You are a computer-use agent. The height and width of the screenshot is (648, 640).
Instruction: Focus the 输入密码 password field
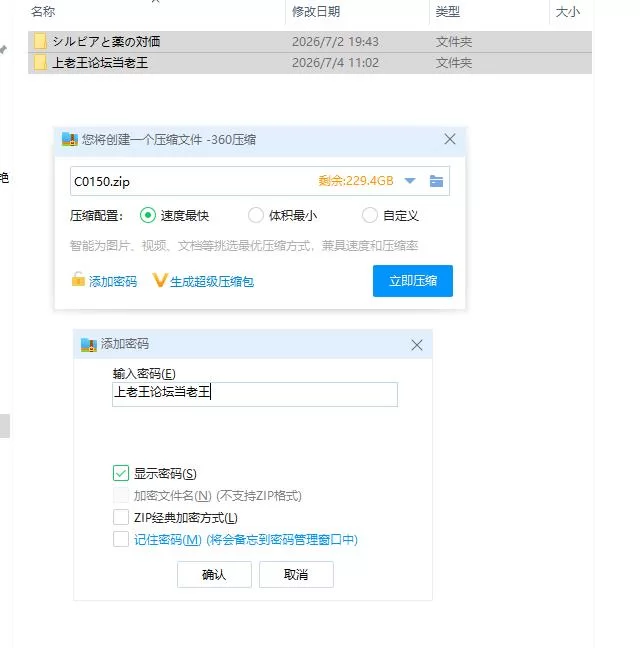[255, 394]
